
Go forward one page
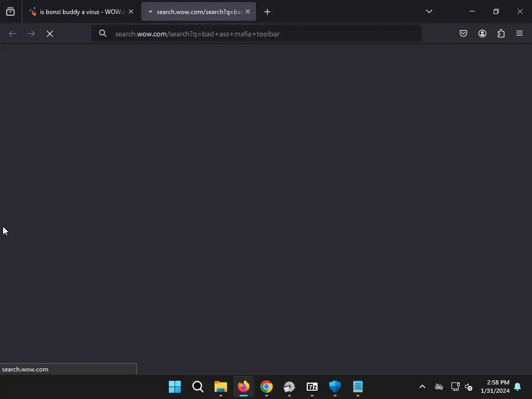[31, 34]
